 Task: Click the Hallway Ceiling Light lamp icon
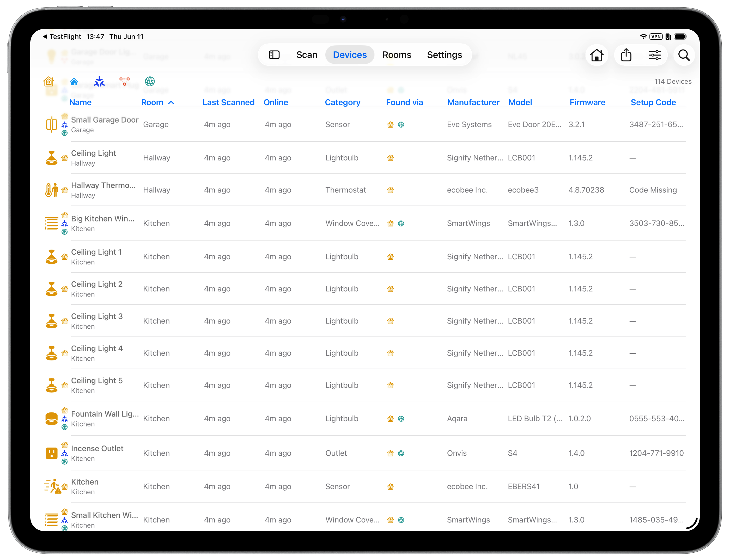(51, 158)
